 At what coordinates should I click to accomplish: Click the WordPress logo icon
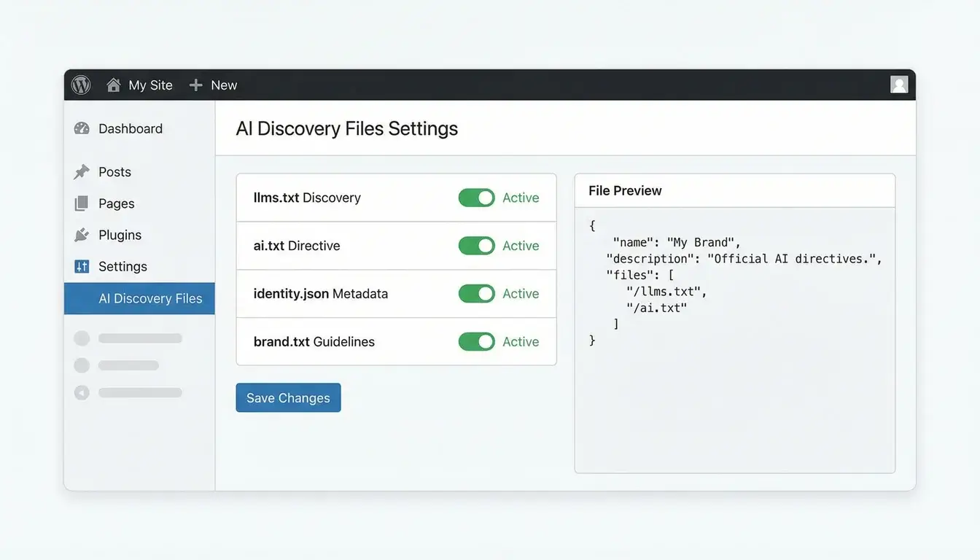(81, 85)
